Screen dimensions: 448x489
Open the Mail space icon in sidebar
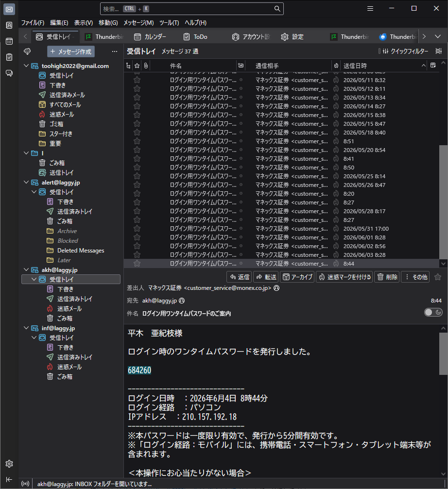[x=9, y=9]
